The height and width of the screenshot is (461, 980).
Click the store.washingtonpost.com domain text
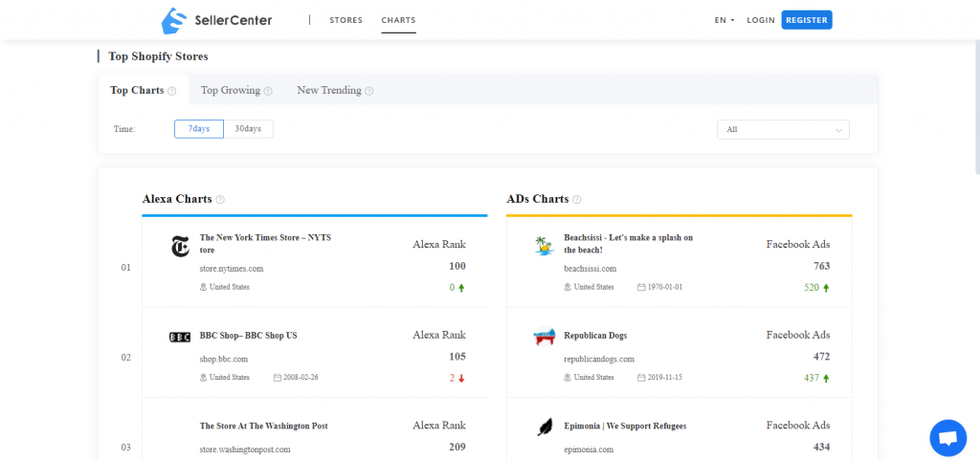[x=245, y=450]
